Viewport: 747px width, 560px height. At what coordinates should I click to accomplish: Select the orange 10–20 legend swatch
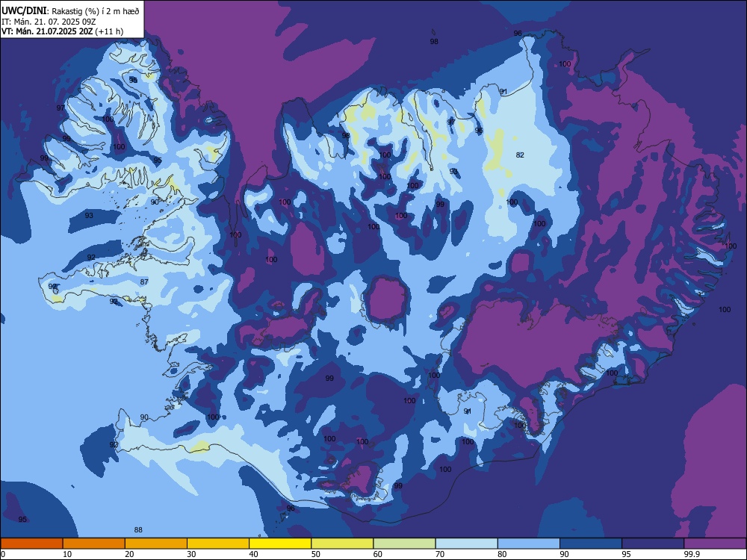click(x=94, y=544)
